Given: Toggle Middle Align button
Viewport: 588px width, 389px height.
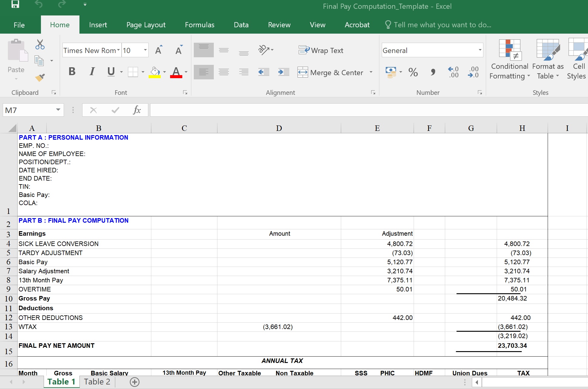Looking at the screenshot, I should coord(224,50).
